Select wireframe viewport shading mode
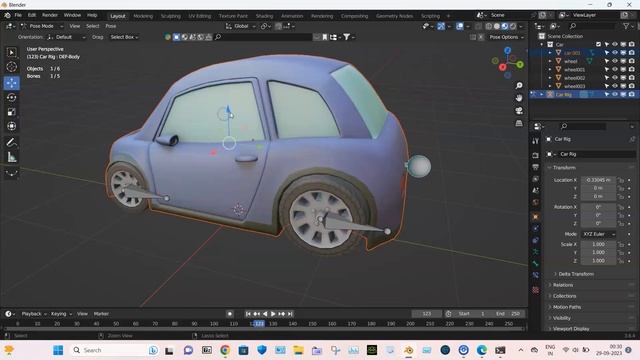Viewport: 640px width, 360px height. 489,26
